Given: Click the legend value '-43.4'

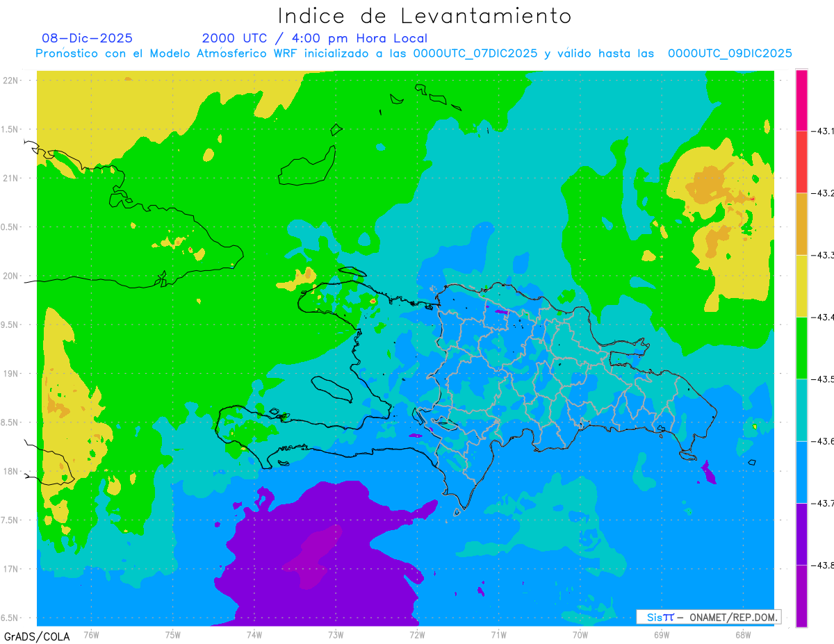Looking at the screenshot, I should (x=822, y=317).
